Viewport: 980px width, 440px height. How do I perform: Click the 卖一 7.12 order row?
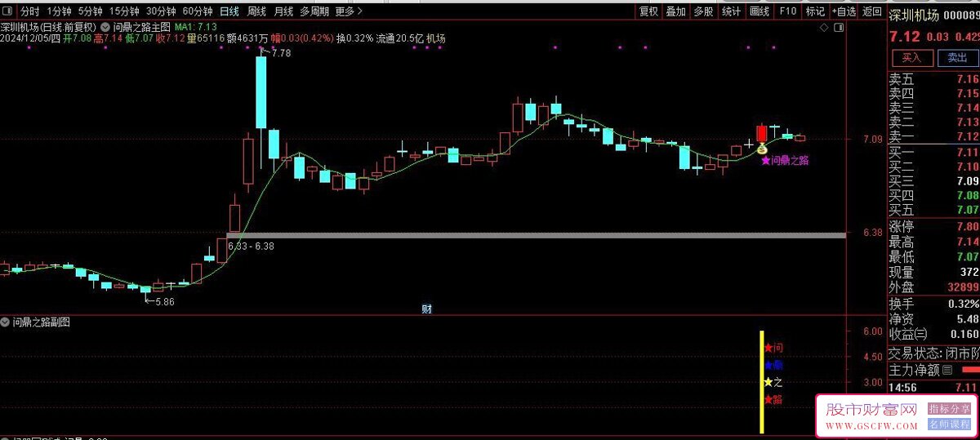(x=934, y=136)
